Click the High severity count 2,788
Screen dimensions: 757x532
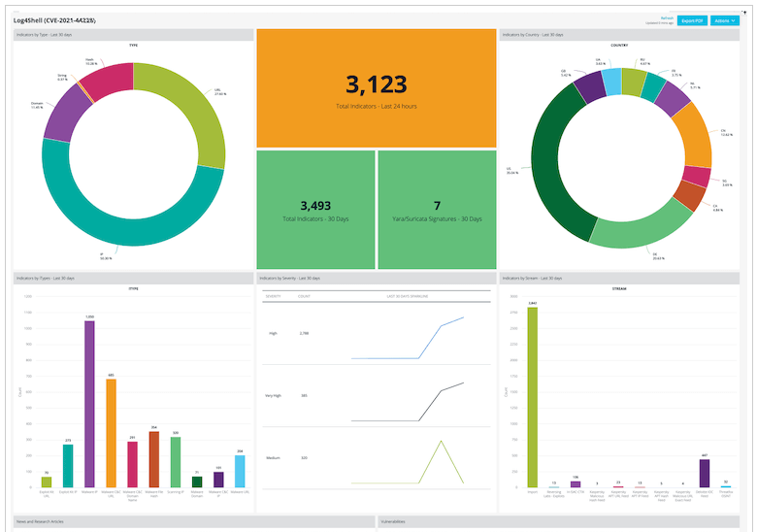pyautogui.click(x=304, y=334)
